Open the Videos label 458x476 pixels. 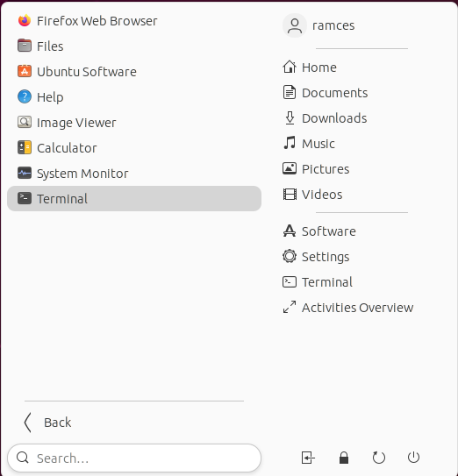click(x=322, y=195)
